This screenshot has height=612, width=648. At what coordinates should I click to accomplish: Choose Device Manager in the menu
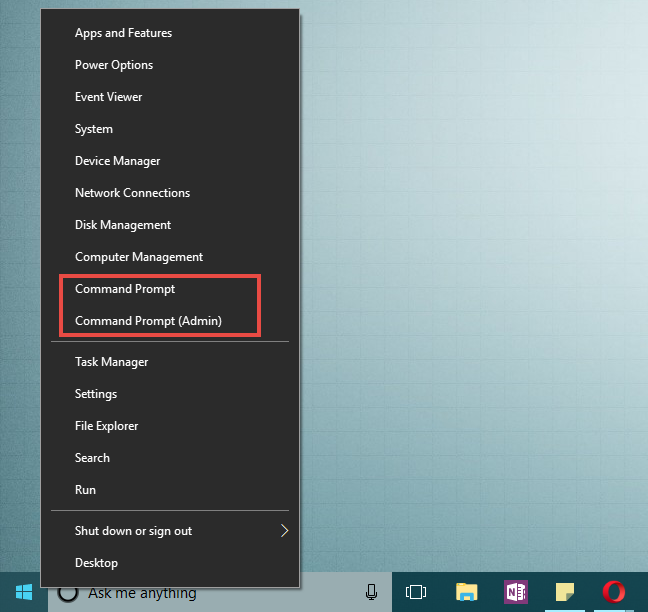click(x=117, y=161)
